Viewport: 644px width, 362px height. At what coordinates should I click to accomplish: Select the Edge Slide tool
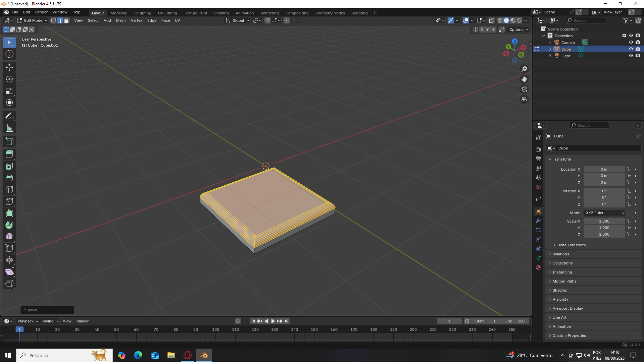[x=9, y=248]
